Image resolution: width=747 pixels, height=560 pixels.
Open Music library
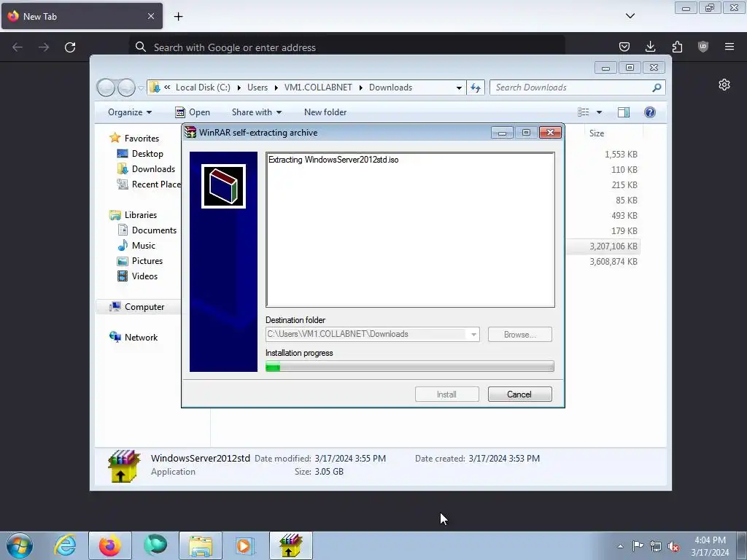tap(144, 246)
